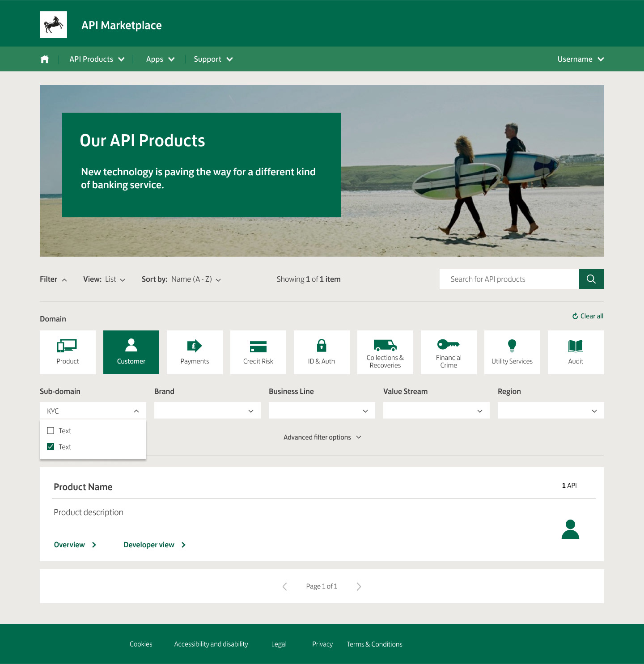
Task: Select the Financial Crime domain tile
Action: [449, 352]
